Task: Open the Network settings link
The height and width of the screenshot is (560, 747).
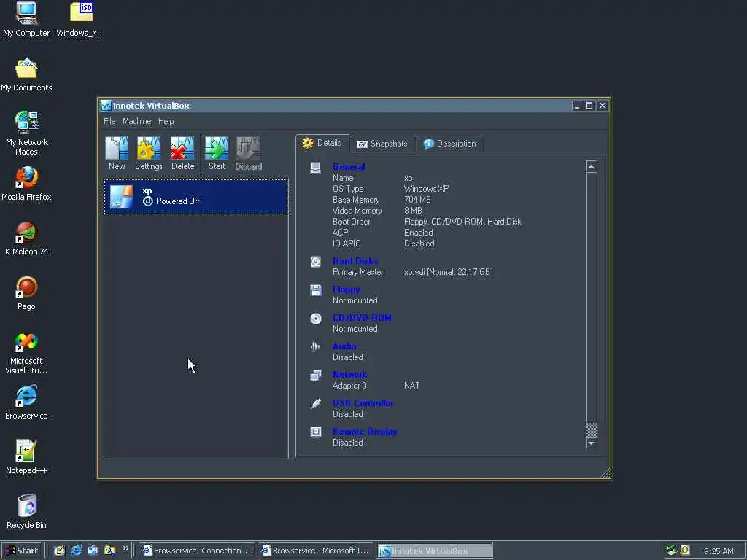Action: pyautogui.click(x=349, y=375)
